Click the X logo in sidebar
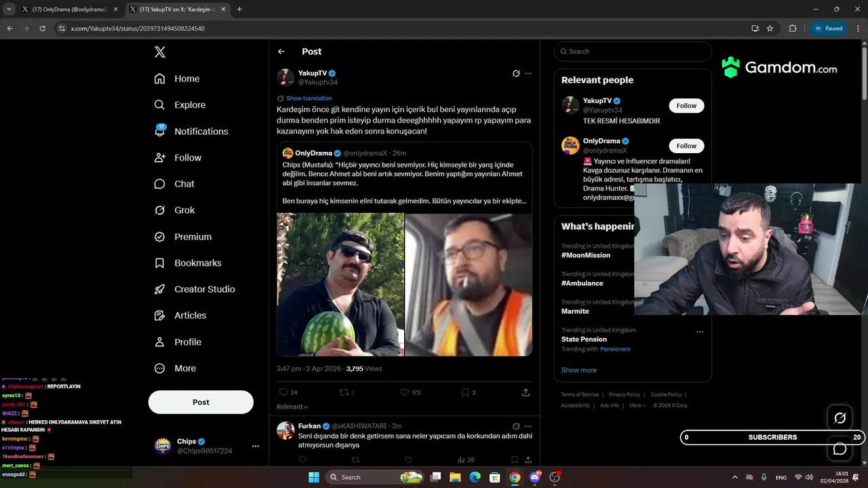 [159, 52]
